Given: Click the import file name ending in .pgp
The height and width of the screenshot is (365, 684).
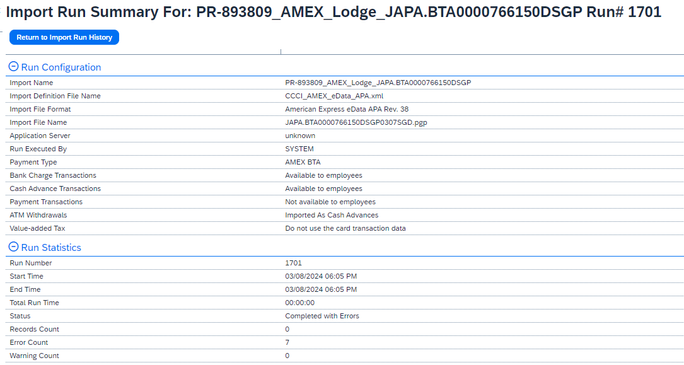Looking at the screenshot, I should pyautogui.click(x=356, y=123).
